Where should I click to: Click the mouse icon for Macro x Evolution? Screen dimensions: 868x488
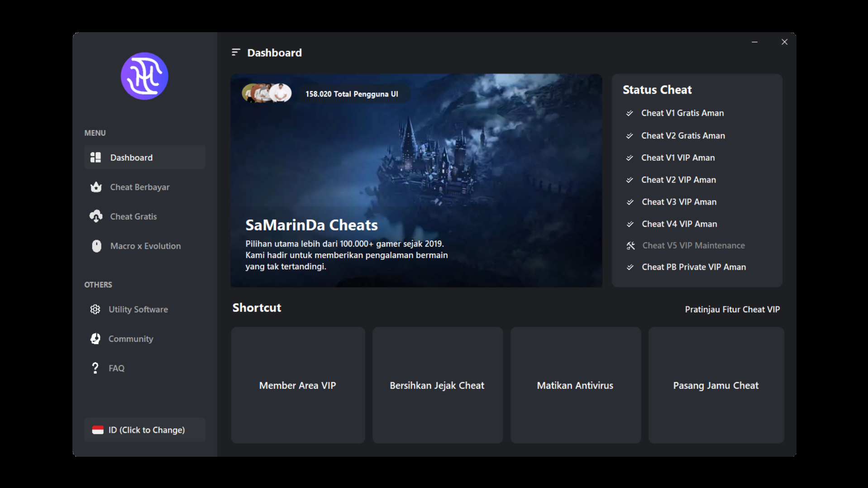pyautogui.click(x=96, y=246)
